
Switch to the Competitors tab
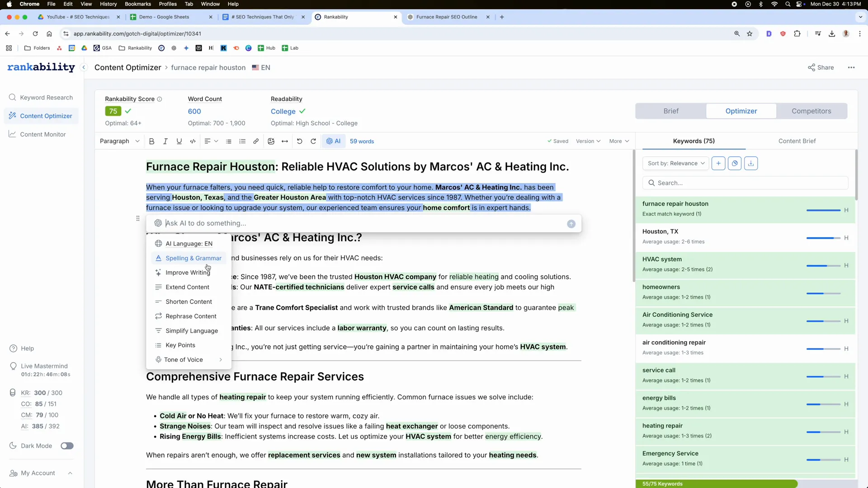point(811,111)
